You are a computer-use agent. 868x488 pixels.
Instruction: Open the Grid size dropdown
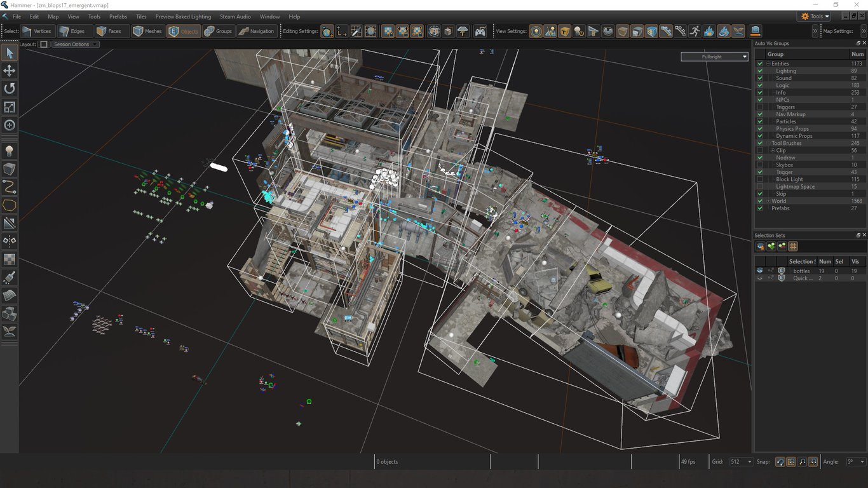pyautogui.click(x=741, y=462)
